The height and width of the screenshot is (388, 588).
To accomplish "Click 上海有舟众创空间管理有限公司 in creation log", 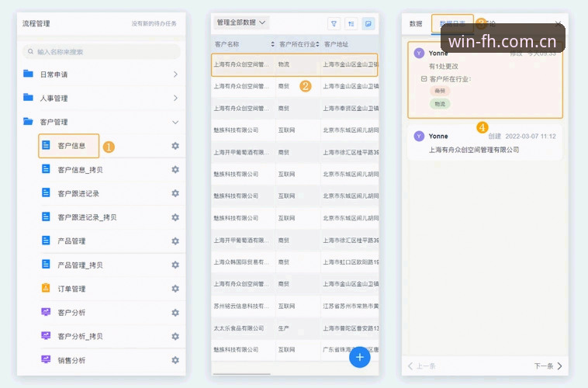I will (474, 150).
